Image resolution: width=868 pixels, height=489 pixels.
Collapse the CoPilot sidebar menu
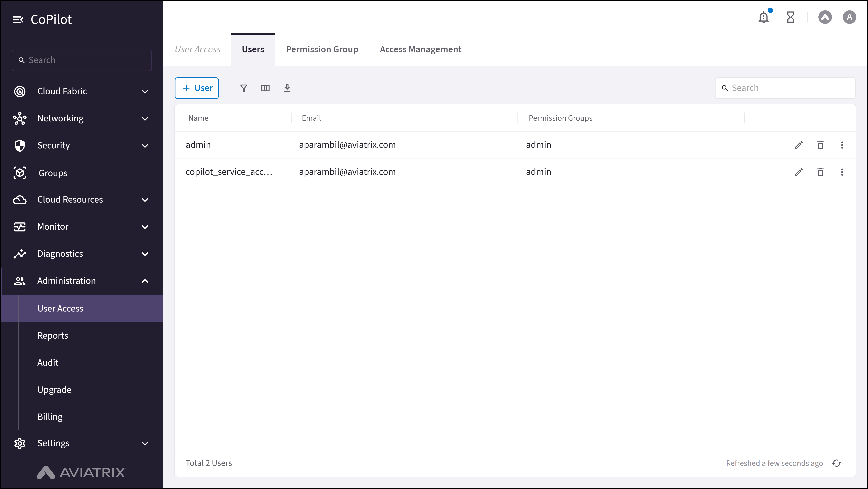point(18,20)
